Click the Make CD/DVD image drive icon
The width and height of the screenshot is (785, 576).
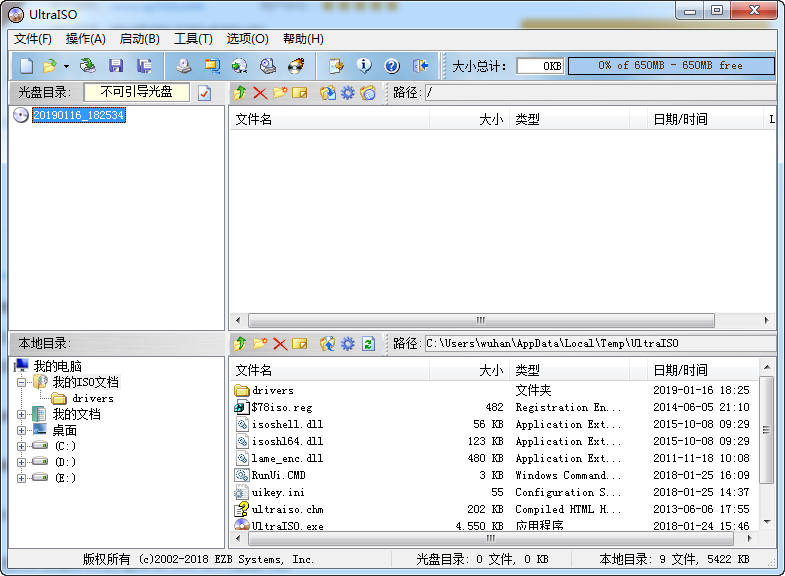(x=184, y=66)
